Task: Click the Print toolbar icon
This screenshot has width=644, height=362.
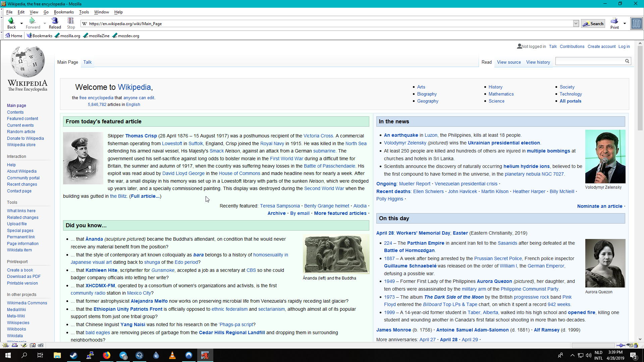Action: pos(614,23)
